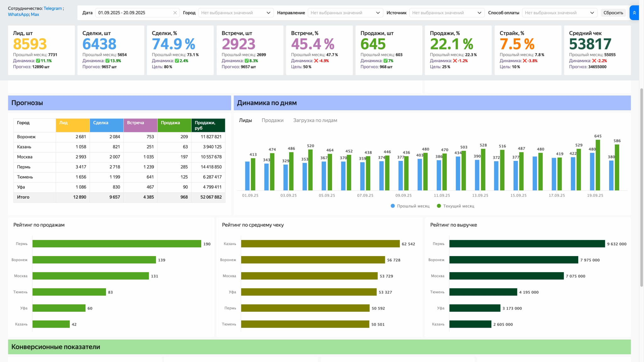The width and height of the screenshot is (644, 362).
Task: Select the Москва row in forecasts table
Action: (x=119, y=157)
